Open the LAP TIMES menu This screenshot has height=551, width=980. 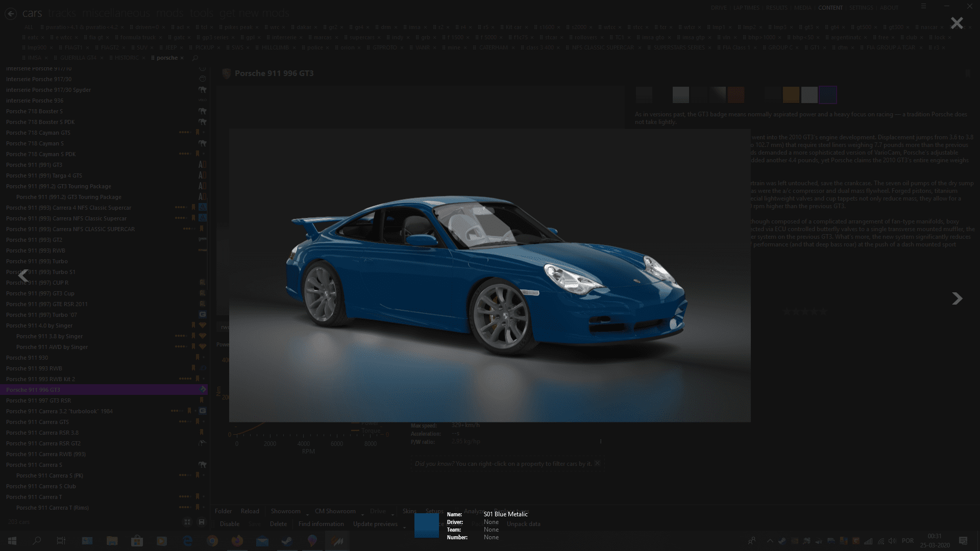pyautogui.click(x=746, y=8)
